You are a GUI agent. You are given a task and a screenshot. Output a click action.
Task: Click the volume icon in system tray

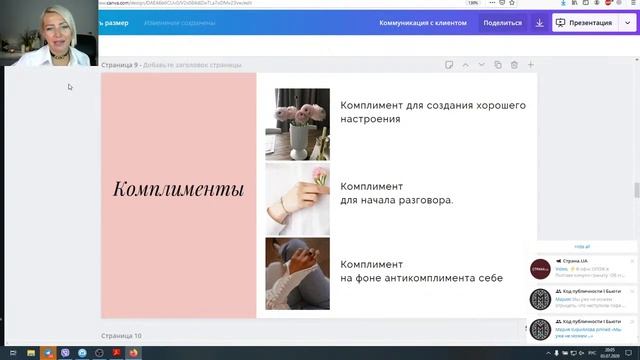[x=582, y=353]
